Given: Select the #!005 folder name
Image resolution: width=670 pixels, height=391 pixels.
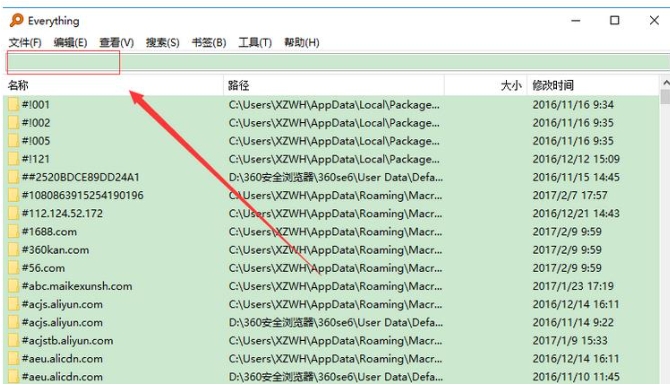Looking at the screenshot, I should pyautogui.click(x=35, y=141).
